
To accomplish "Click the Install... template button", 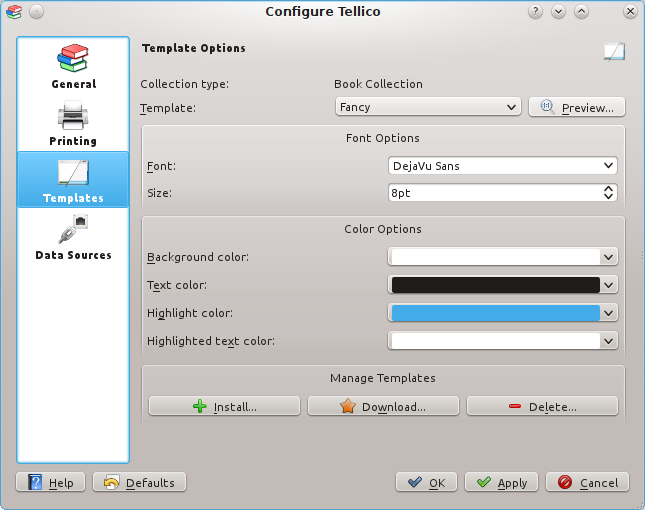I will coord(224,406).
